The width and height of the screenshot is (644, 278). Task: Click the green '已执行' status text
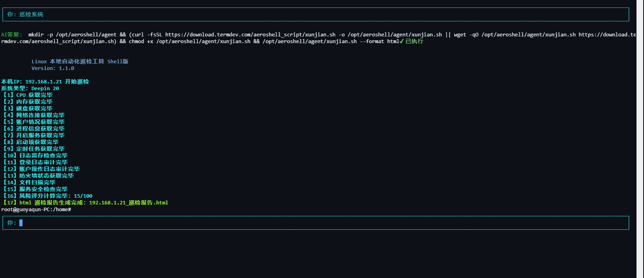coord(414,41)
